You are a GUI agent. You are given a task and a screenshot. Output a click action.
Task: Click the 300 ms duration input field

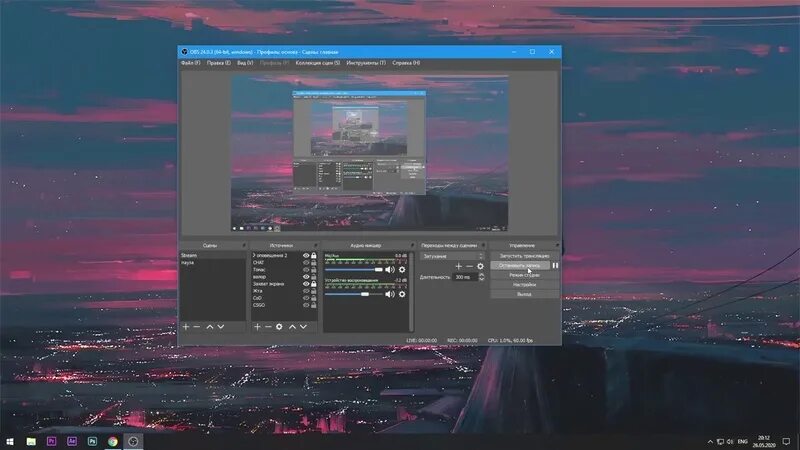(x=465, y=277)
